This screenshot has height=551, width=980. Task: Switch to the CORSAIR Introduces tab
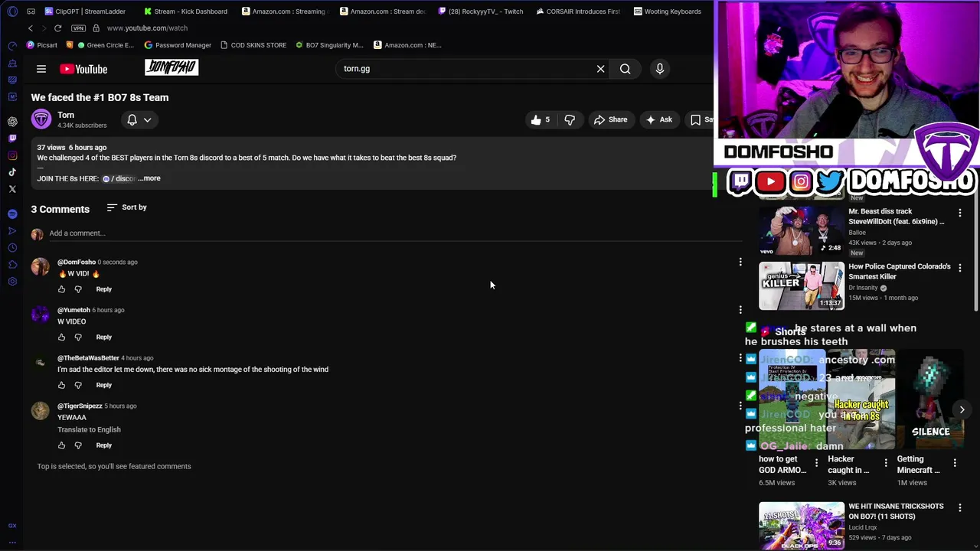579,11
